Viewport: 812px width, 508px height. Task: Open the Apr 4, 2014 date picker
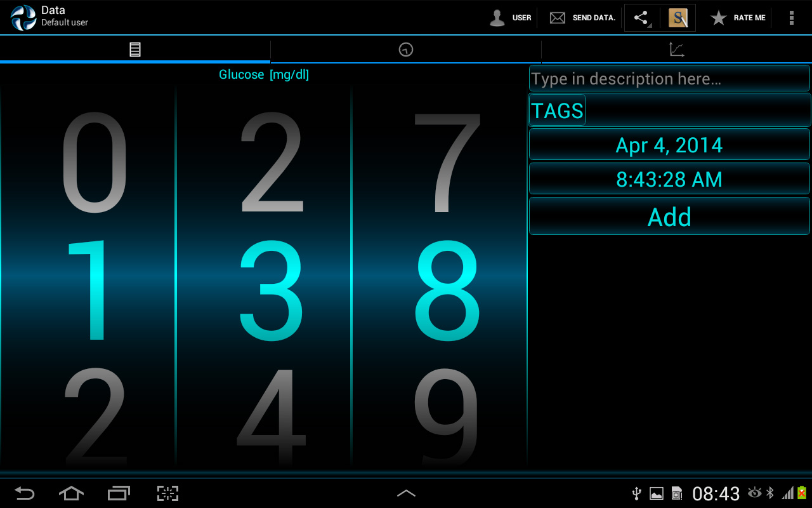(x=669, y=145)
